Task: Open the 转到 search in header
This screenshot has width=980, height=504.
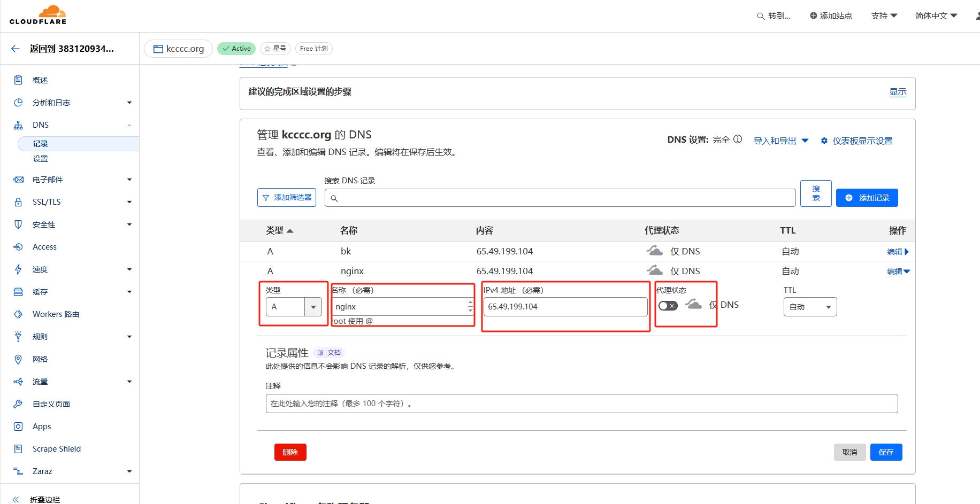Action: point(774,16)
